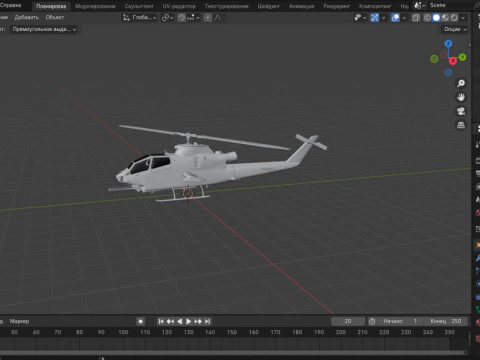The width and height of the screenshot is (480, 360).
Task: Switch to the 'UV-редактор' workspace tab
Action: click(x=179, y=6)
